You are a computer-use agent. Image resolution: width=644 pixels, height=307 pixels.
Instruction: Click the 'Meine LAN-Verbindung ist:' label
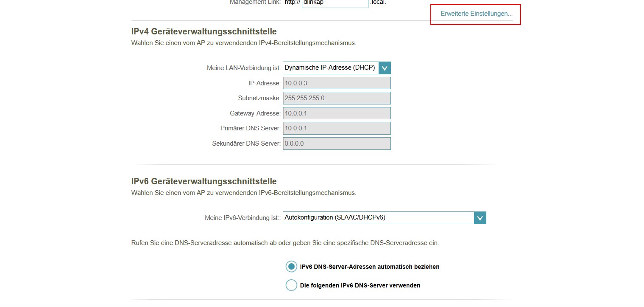[x=243, y=68]
